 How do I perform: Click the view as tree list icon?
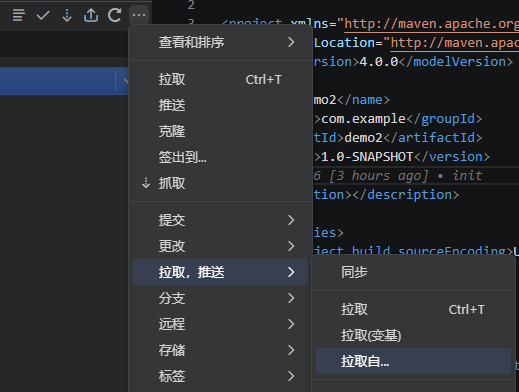[x=19, y=15]
